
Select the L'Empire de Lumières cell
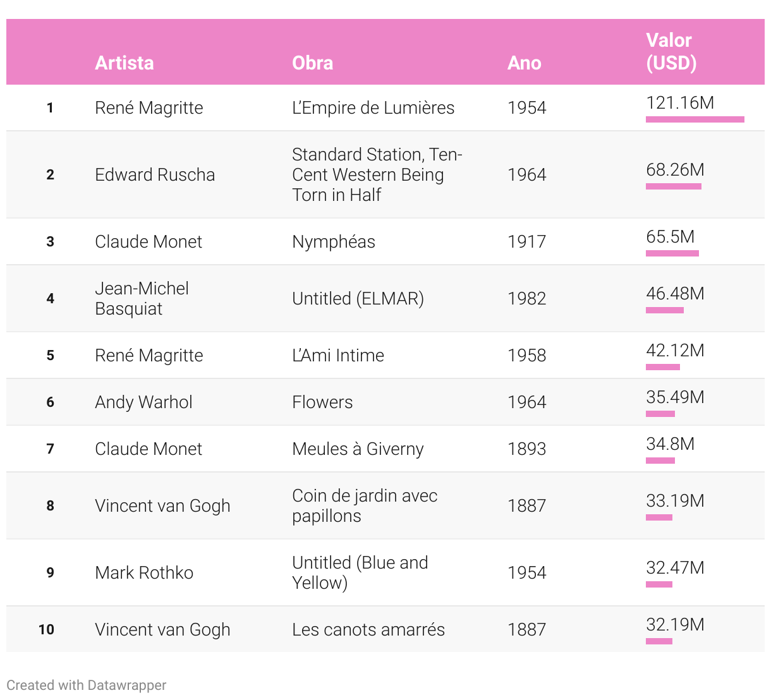tap(373, 108)
